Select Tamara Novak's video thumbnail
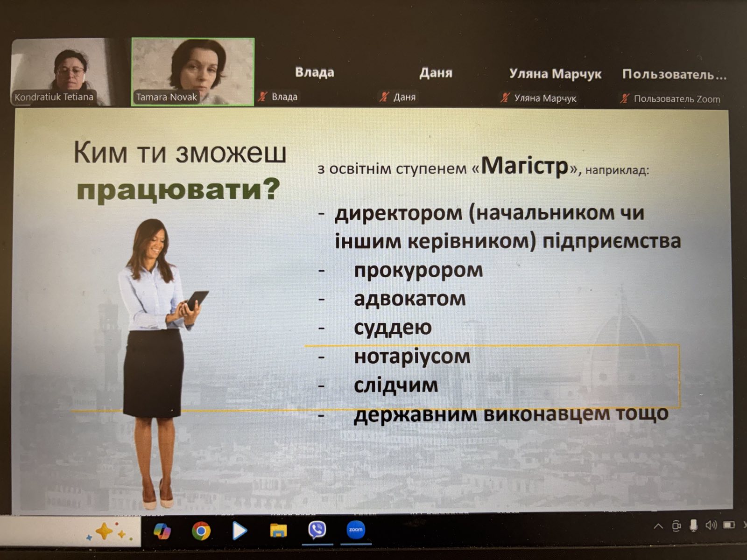Viewport: 747px width, 560px height. (193, 72)
